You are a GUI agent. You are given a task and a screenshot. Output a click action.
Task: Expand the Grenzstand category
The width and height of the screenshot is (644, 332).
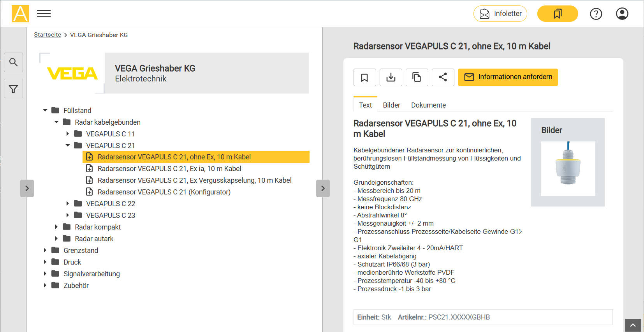[x=45, y=251]
